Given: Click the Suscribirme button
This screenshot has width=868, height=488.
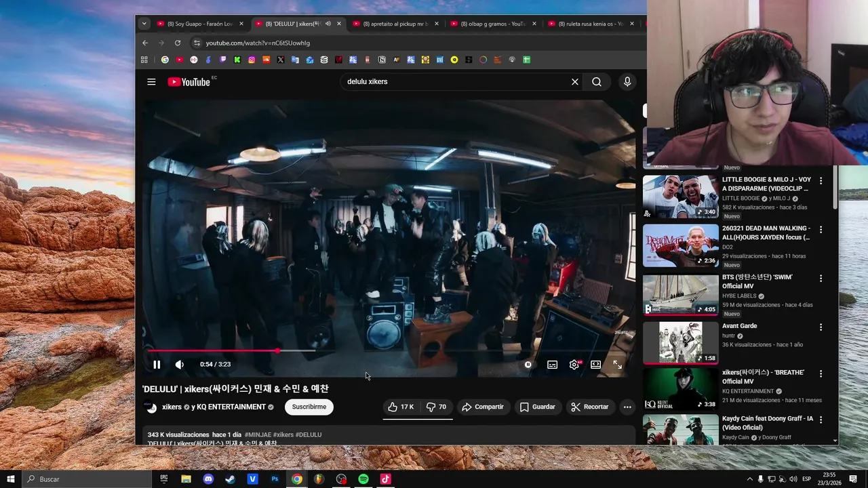Looking at the screenshot, I should (x=309, y=407).
